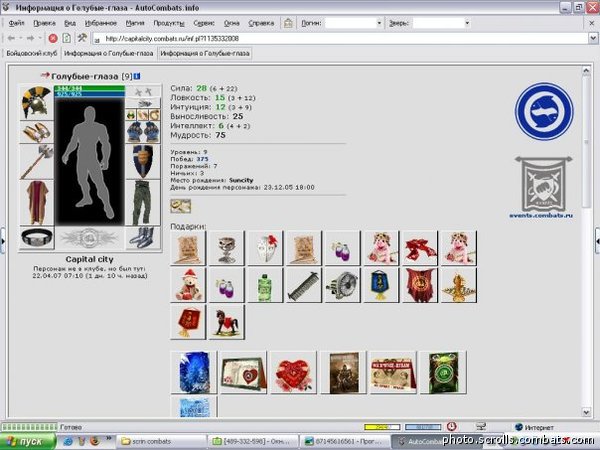Click the character name Голубые-глаза

coord(85,77)
